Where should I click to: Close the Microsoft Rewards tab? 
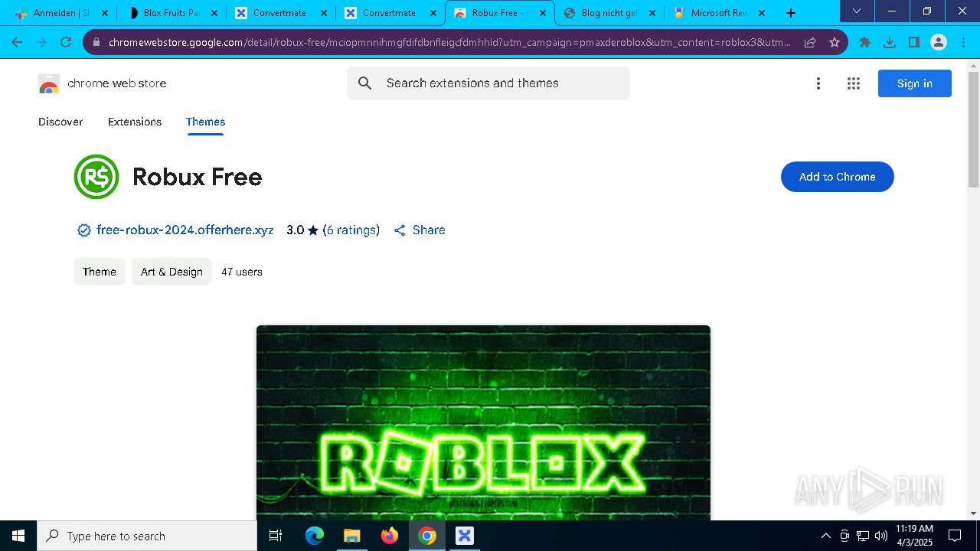click(x=761, y=13)
